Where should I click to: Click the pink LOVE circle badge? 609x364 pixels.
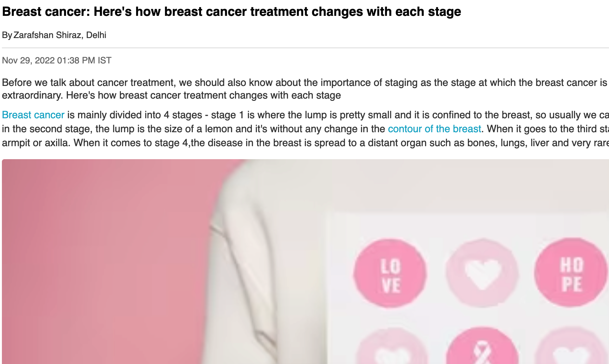click(390, 273)
